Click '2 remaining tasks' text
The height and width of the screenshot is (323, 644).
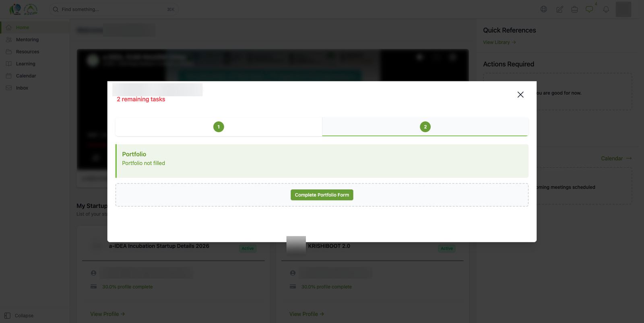pyautogui.click(x=141, y=99)
